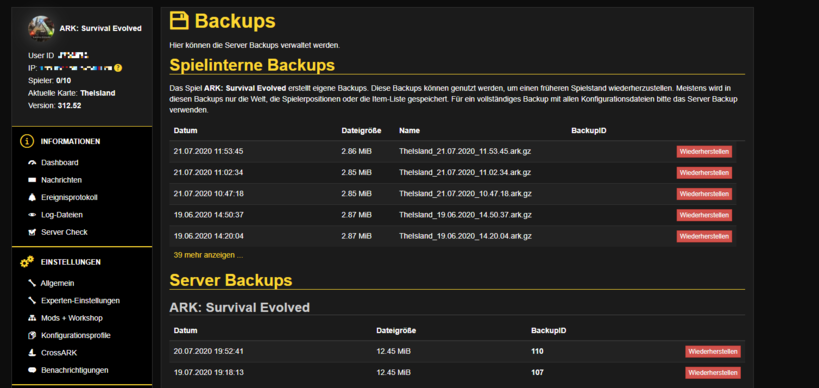Open Allgemein settings
819x388 pixels.
(x=57, y=283)
